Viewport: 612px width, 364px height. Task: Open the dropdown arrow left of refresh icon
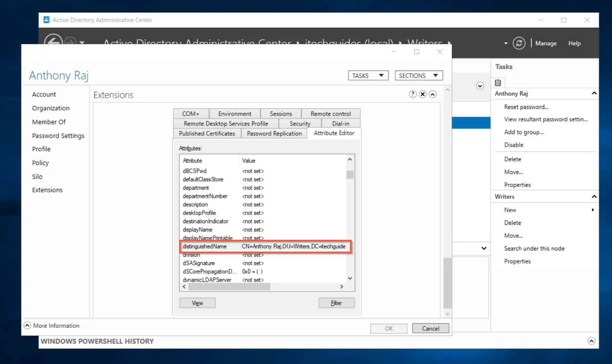(x=506, y=43)
